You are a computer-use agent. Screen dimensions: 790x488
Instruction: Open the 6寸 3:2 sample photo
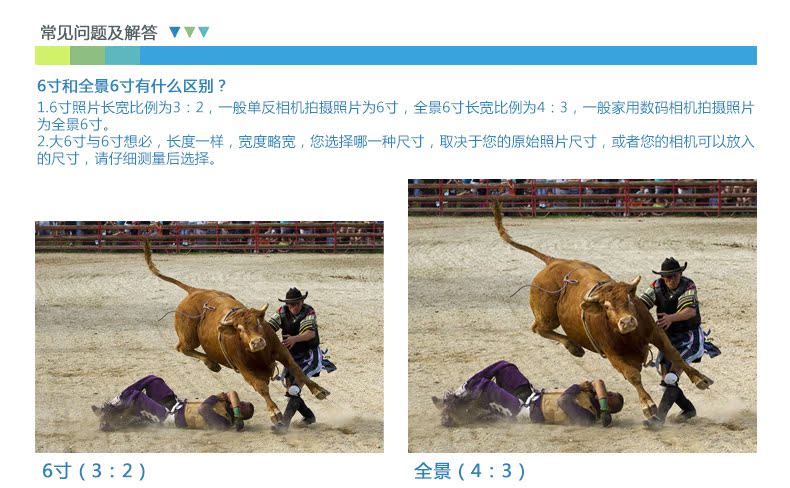[209, 336]
